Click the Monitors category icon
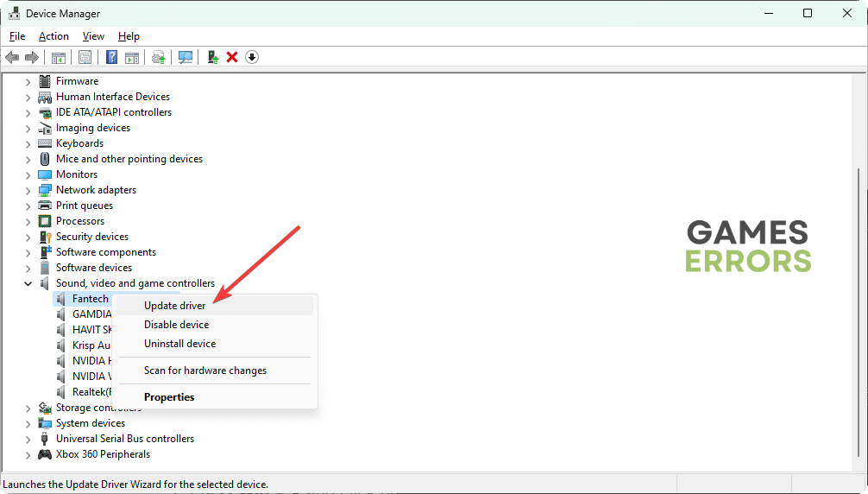Image resolution: width=868 pixels, height=494 pixels. point(45,174)
